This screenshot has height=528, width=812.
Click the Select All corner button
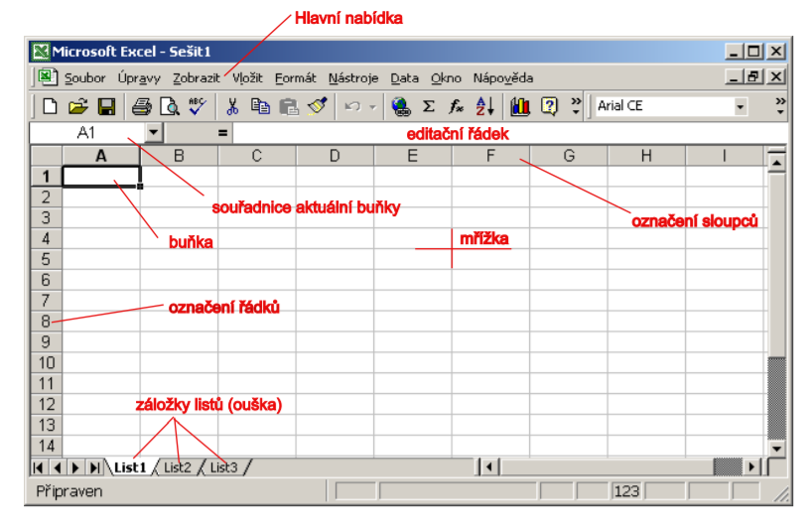[x=47, y=156]
